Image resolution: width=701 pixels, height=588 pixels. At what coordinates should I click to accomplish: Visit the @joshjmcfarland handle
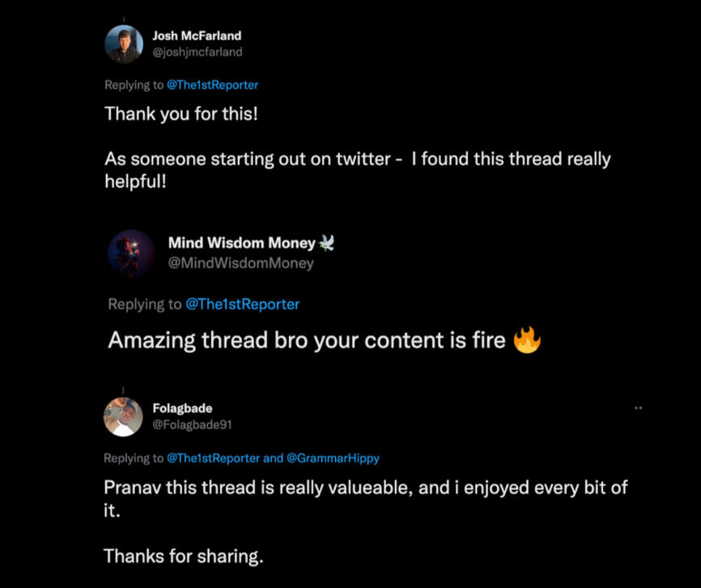pyautogui.click(x=198, y=52)
